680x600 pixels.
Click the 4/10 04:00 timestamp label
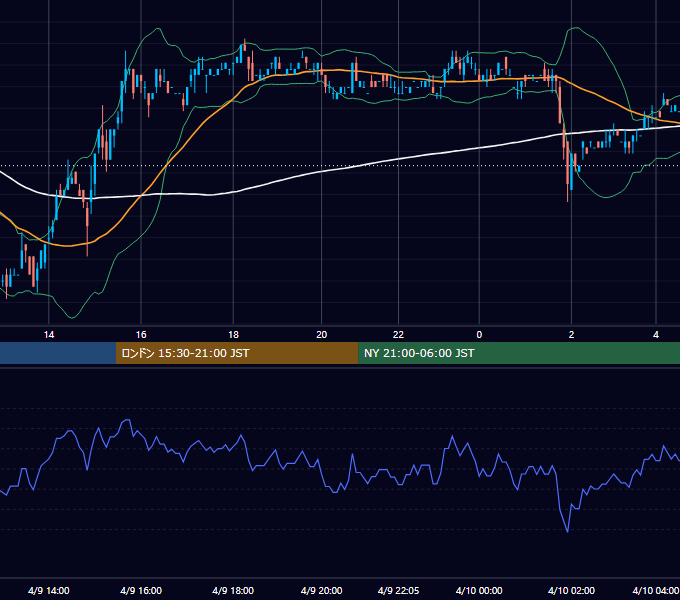(x=656, y=590)
